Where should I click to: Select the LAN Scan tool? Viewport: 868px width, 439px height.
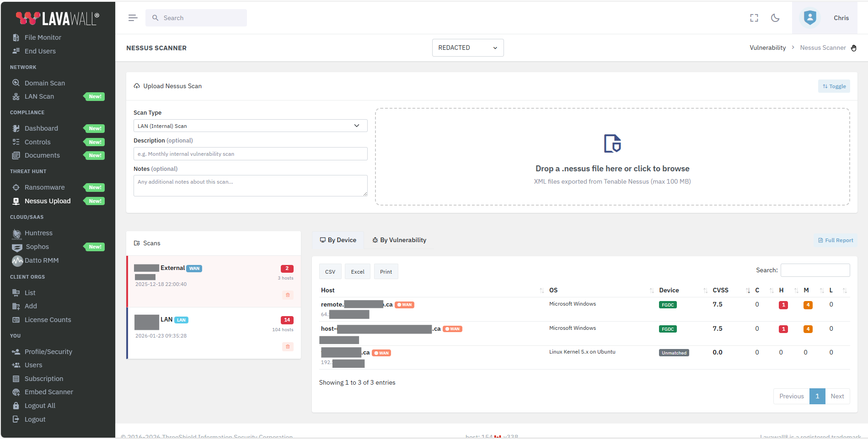click(38, 96)
